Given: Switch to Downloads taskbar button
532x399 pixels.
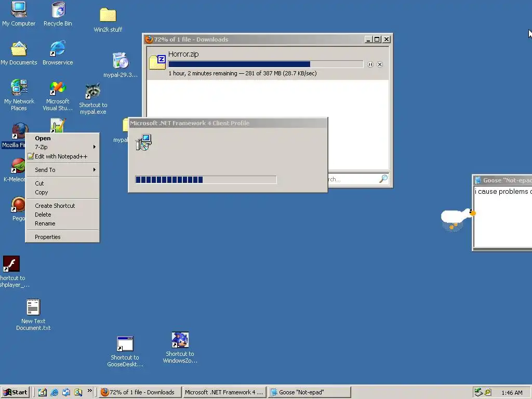Looking at the screenshot, I should (140, 392).
